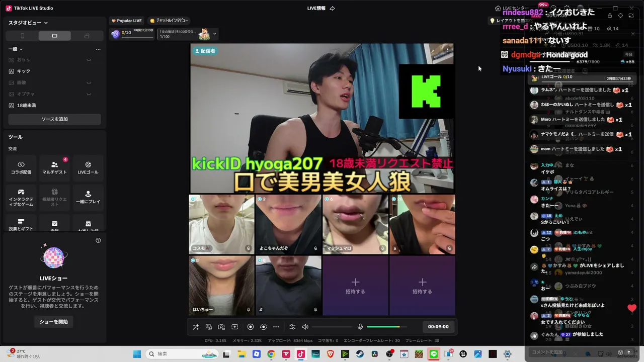Adjust the speaker volume slider
Image resolution: width=644 pixels, height=362 pixels.
pos(332,327)
